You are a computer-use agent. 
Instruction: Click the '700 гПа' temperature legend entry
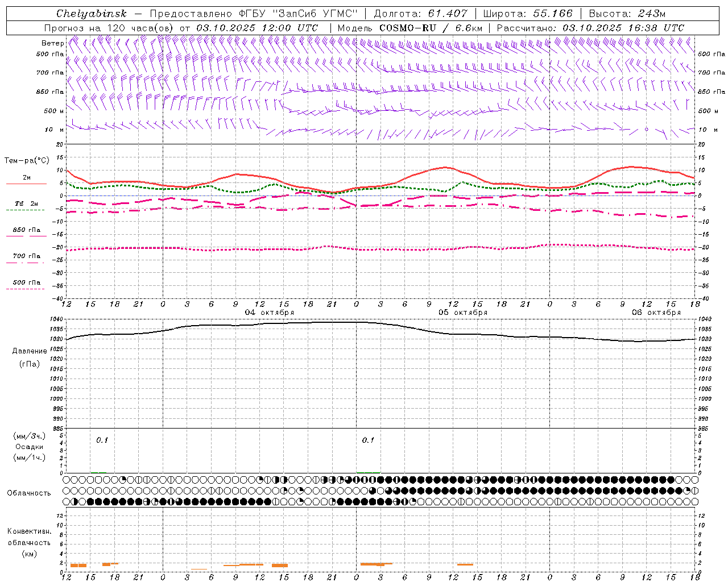26,256
